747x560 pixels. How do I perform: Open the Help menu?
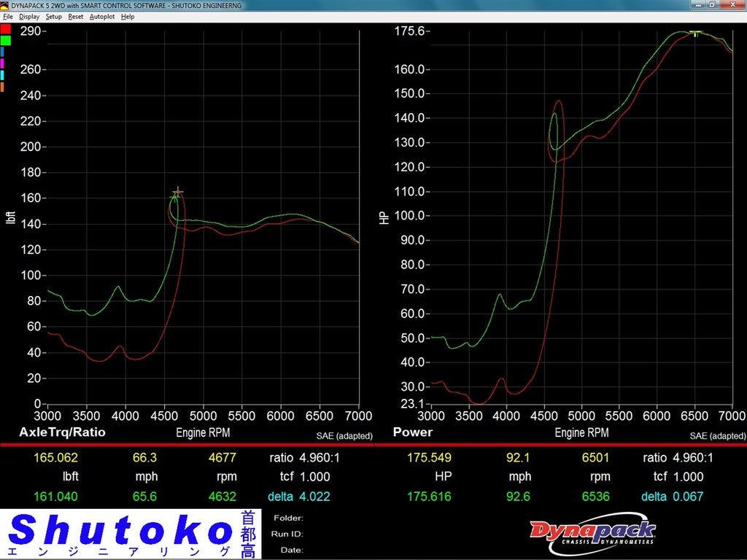coord(127,17)
